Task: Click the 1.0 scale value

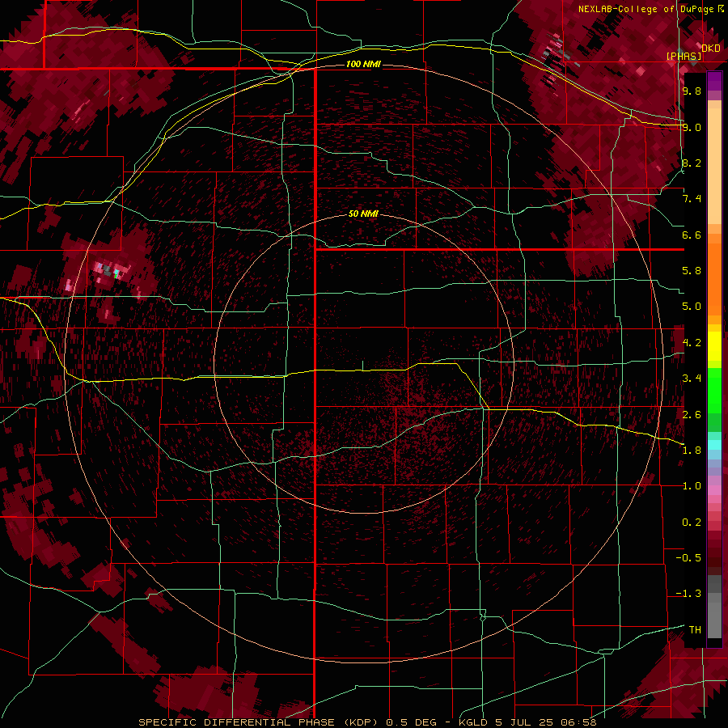Action: [x=692, y=486]
